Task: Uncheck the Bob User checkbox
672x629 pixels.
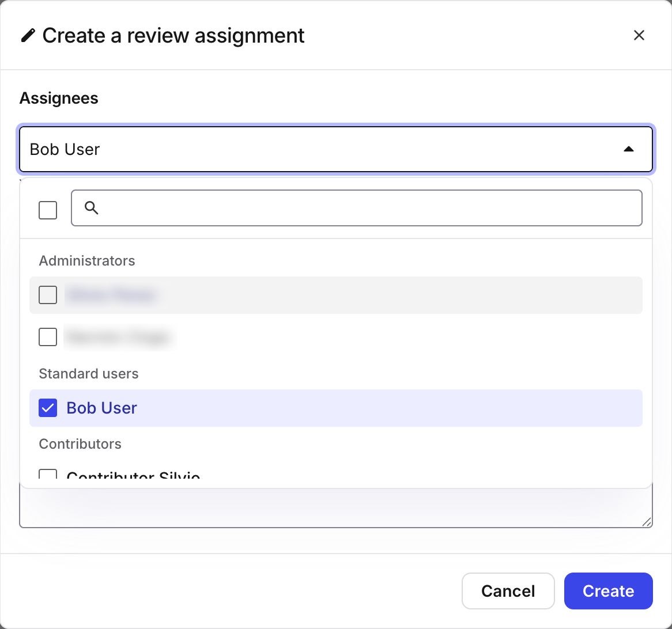Action: (x=48, y=408)
